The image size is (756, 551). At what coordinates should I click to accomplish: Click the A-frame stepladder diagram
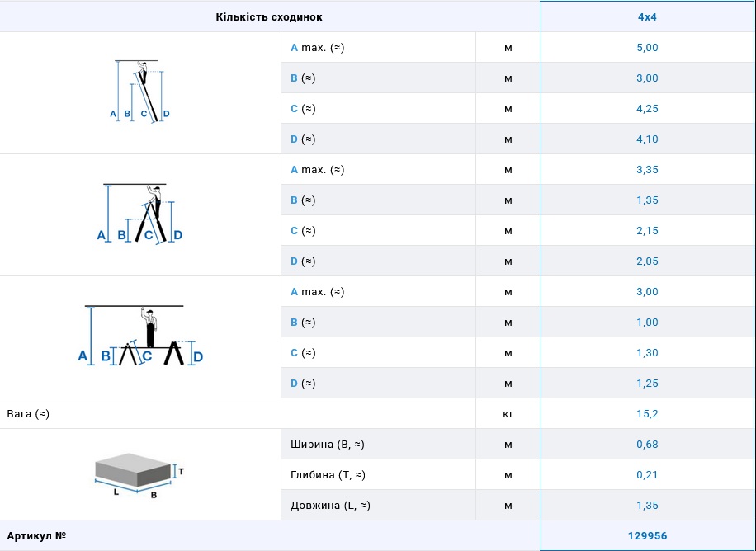click(139, 214)
